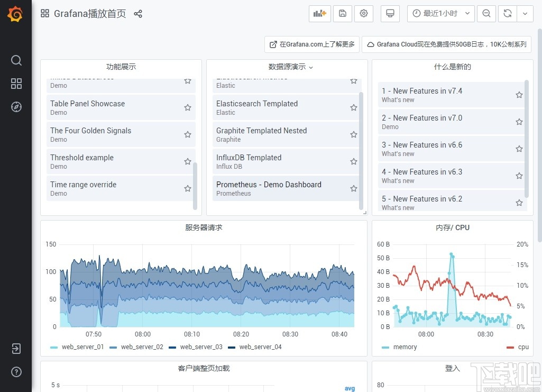Select Explore in the sidebar
This screenshot has height=392, width=542.
tap(16, 107)
